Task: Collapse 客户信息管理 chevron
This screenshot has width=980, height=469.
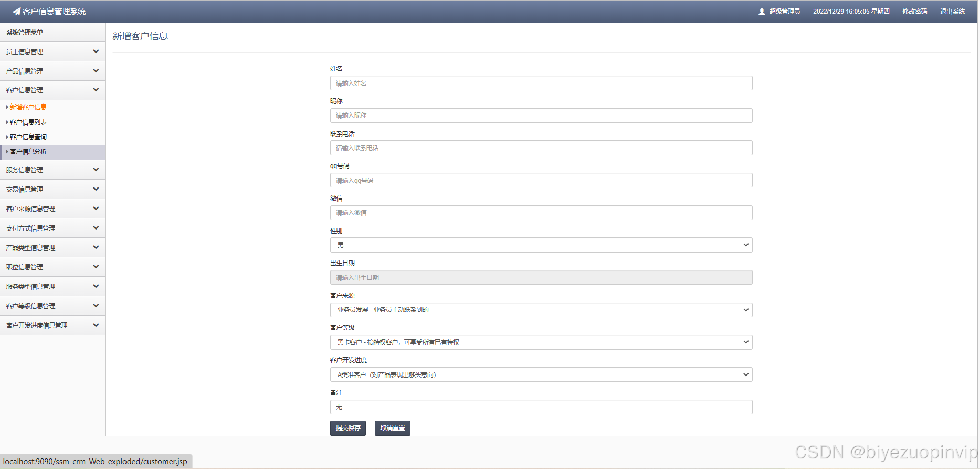Action: pos(96,90)
